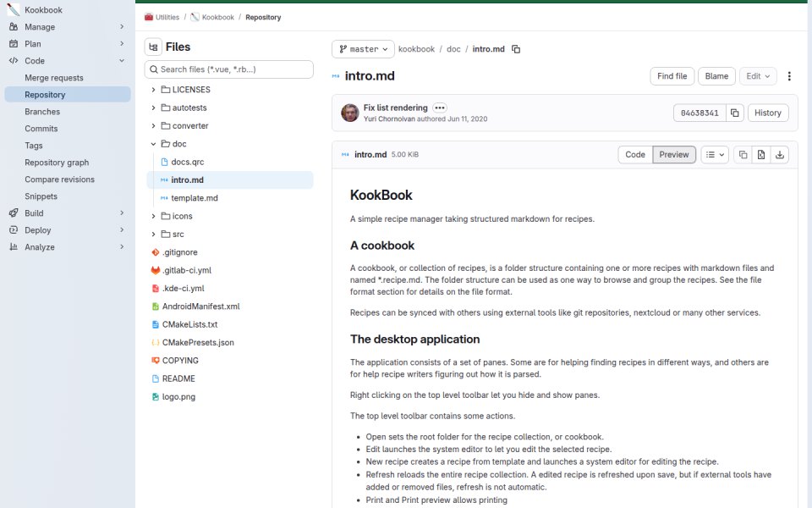This screenshot has width=812, height=508.
Task: Copy the file path next to intro.md breadcrumb
Action: pyautogui.click(x=516, y=49)
